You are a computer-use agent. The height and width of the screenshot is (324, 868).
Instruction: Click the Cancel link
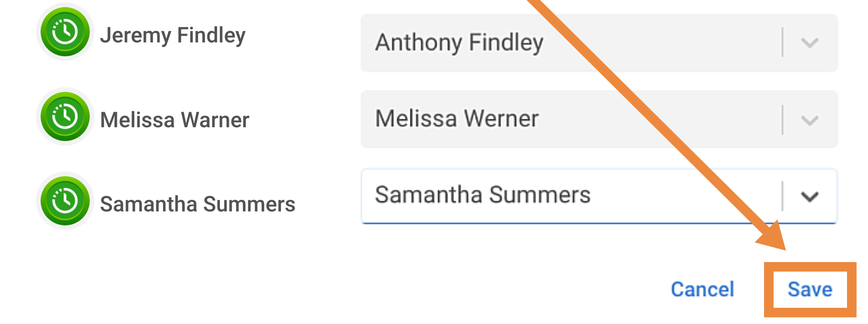click(x=702, y=289)
